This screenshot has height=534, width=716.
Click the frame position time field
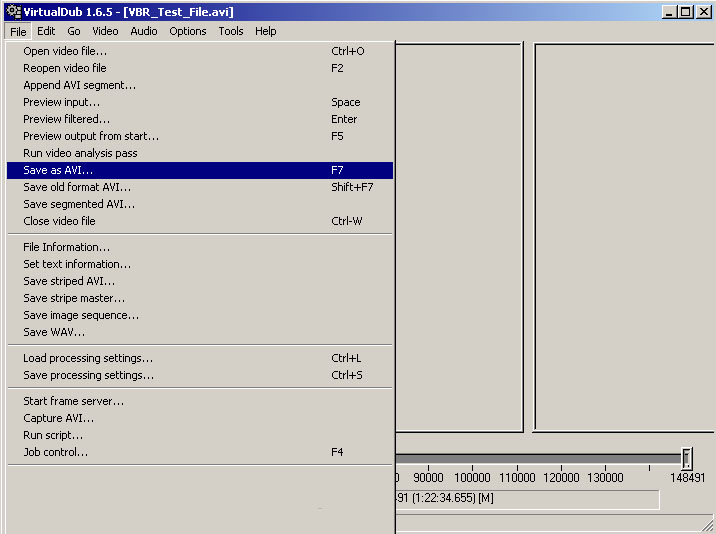coord(527,499)
